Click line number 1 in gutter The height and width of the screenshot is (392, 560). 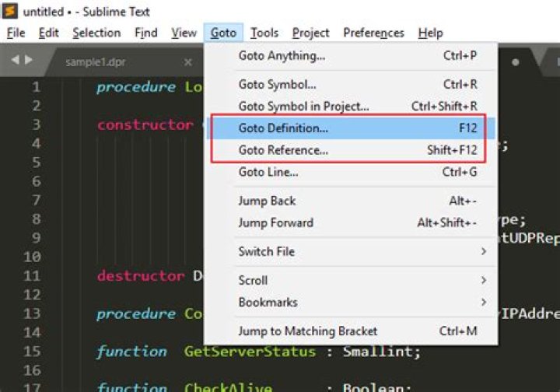tap(36, 87)
